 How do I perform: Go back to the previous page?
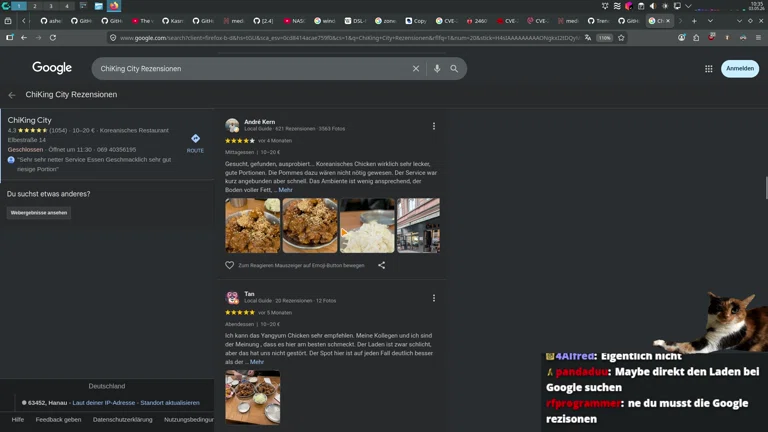click(x=24, y=38)
